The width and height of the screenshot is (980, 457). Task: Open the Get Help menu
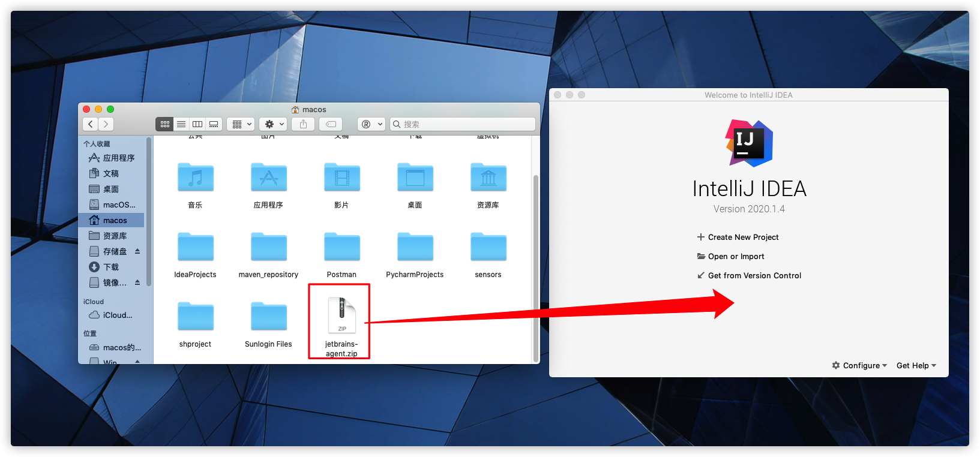coord(916,365)
